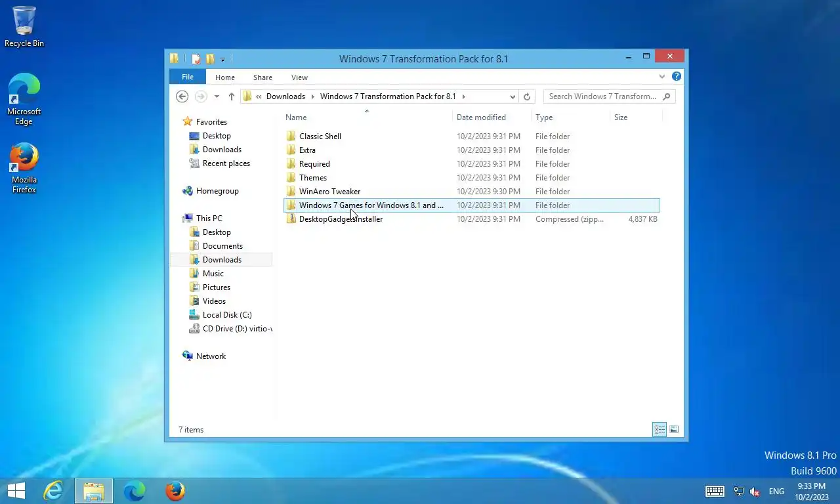This screenshot has width=840, height=504.
Task: Open the touch keyboard tray icon
Action: pyautogui.click(x=715, y=491)
